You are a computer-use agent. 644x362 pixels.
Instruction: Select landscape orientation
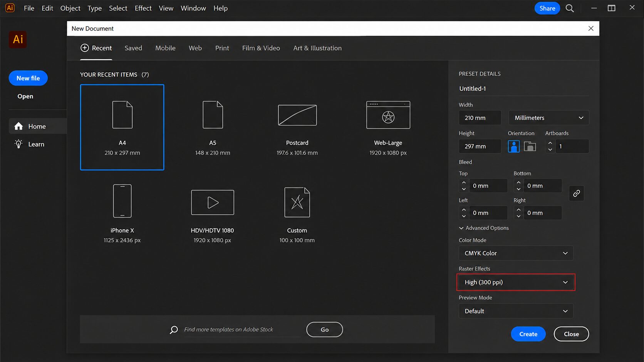530,146
